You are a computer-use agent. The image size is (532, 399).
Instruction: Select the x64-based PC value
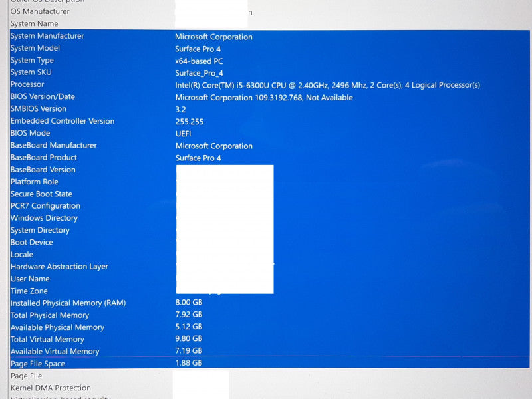point(199,61)
